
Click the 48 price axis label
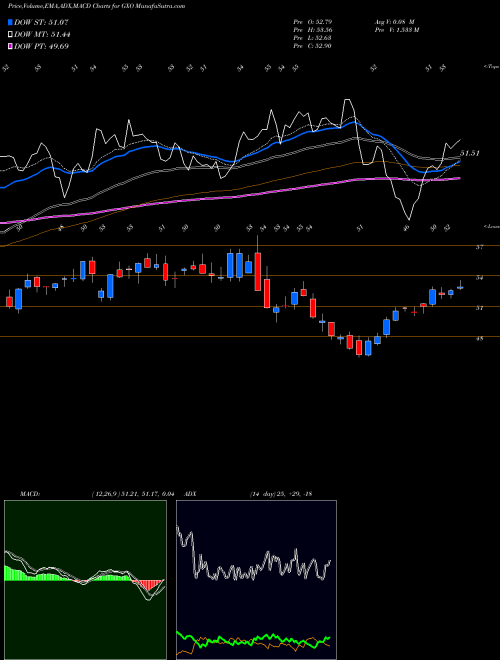[x=479, y=338]
